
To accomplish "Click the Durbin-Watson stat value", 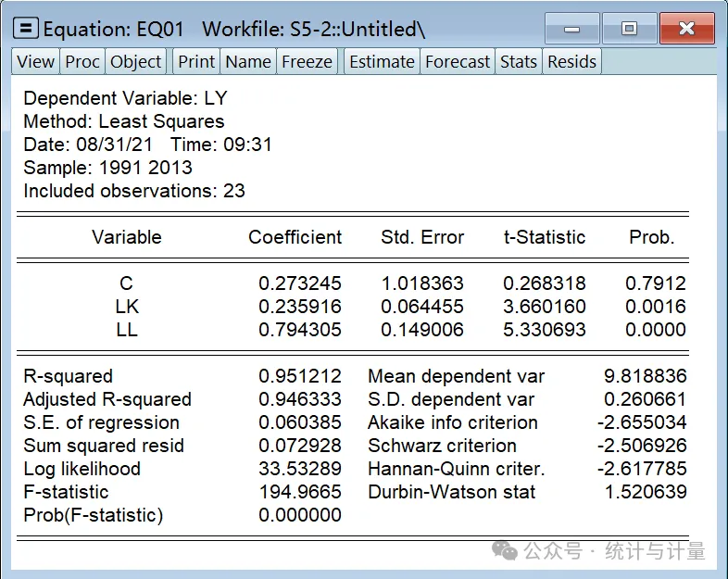I will 646,492.
